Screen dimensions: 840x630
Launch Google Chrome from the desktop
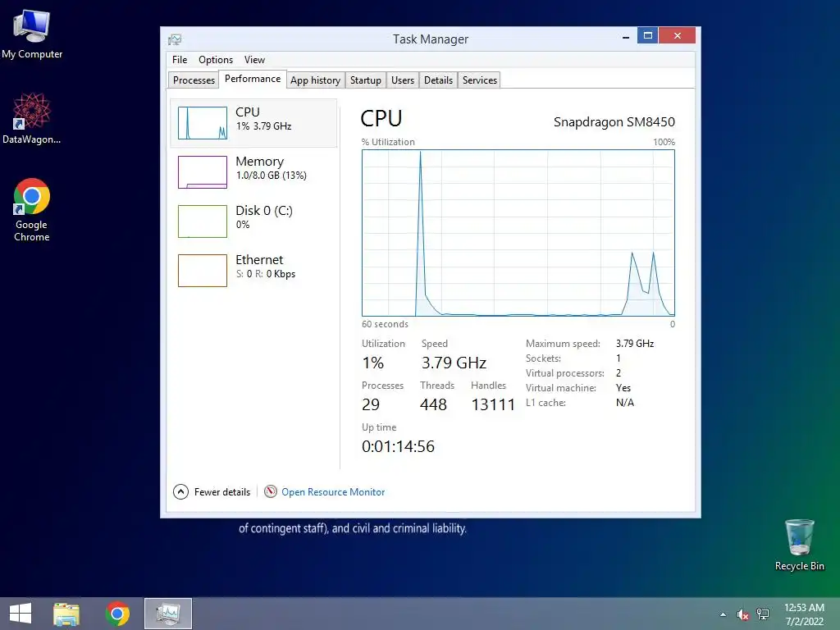coord(32,209)
